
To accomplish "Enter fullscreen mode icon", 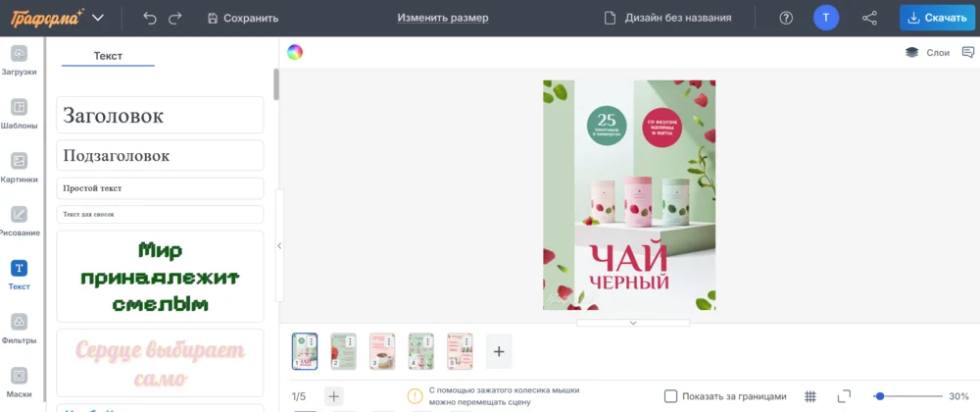I will pos(845,396).
